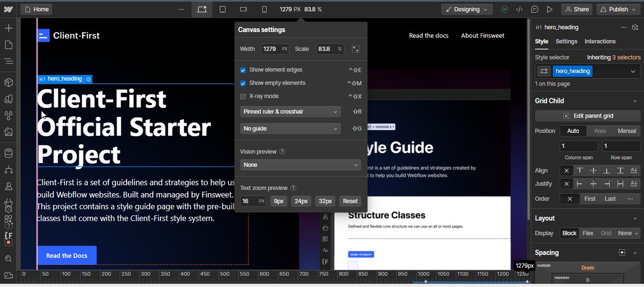Open the hero_heading panel ellipsis options
The height and width of the screenshot is (287, 644).
(623, 27)
